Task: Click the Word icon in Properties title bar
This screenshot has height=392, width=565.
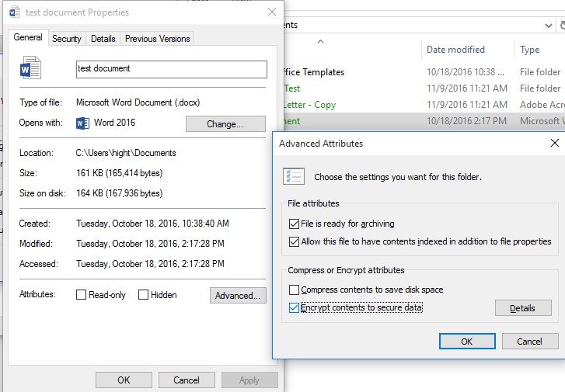Action: click(14, 12)
